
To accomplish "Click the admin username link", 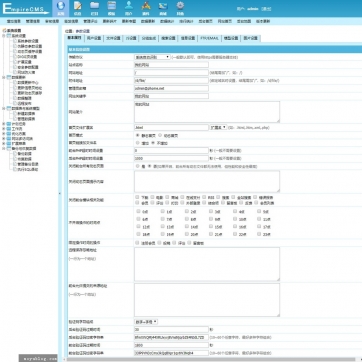I will 252,9.
